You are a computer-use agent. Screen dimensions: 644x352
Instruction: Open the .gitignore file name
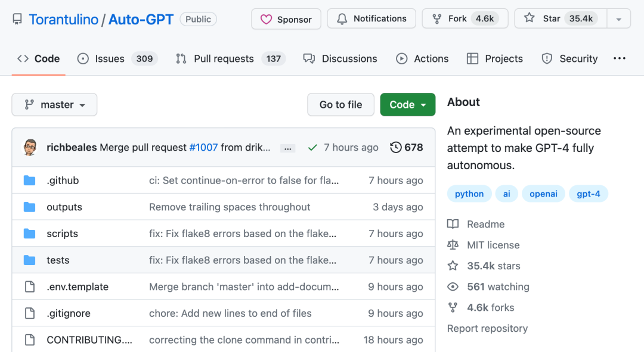tap(69, 313)
